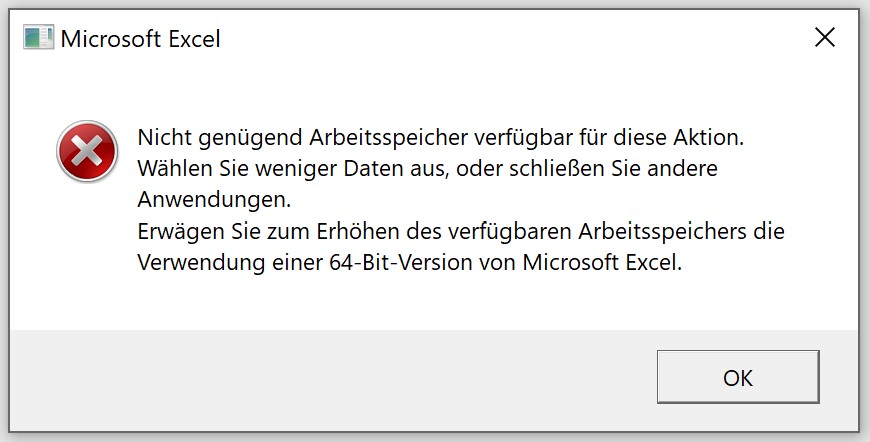This screenshot has width=870, height=442.
Task: Click blank white area below the message
Action: coord(433,304)
